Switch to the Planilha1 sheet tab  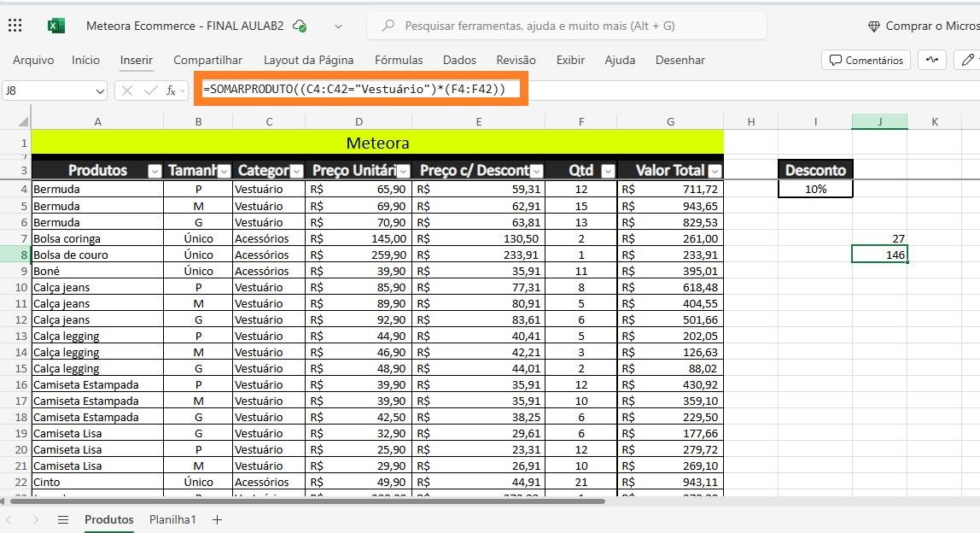click(172, 520)
